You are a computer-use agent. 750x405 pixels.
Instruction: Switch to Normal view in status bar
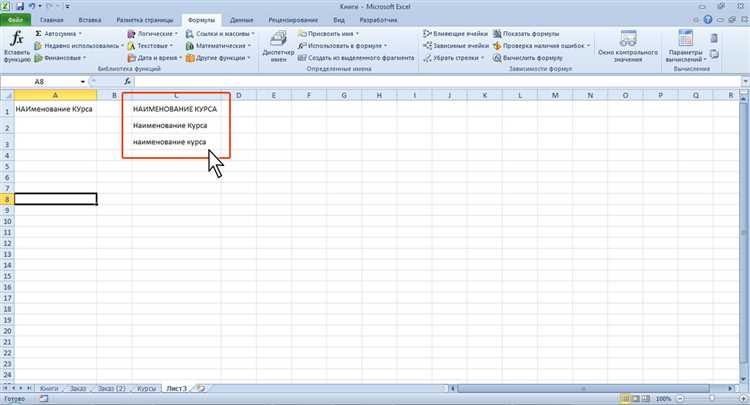point(625,398)
